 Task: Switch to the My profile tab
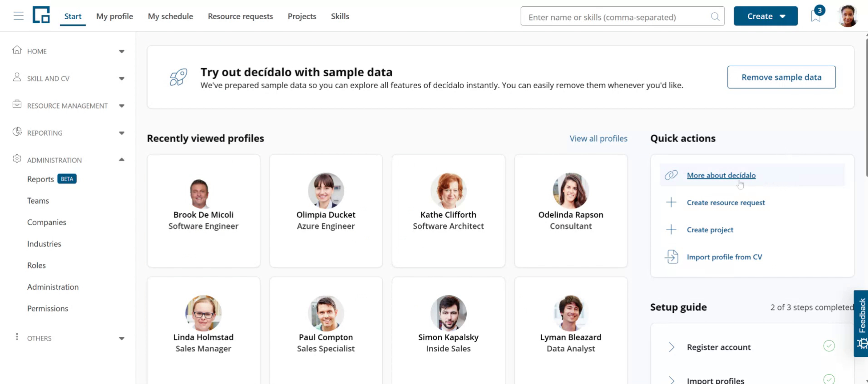pos(114,16)
